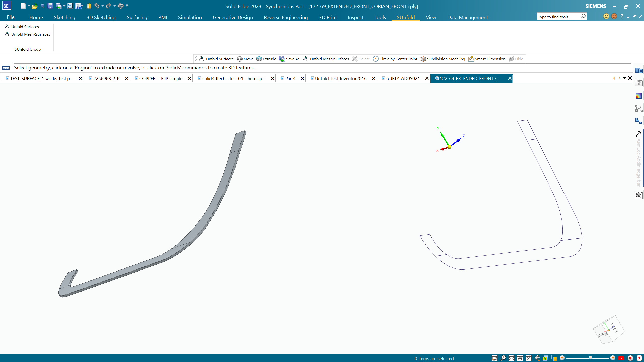Screen dimensions: 644x362
Task: Switch to the COPPER - TOP simple document tab
Action: [161, 78]
